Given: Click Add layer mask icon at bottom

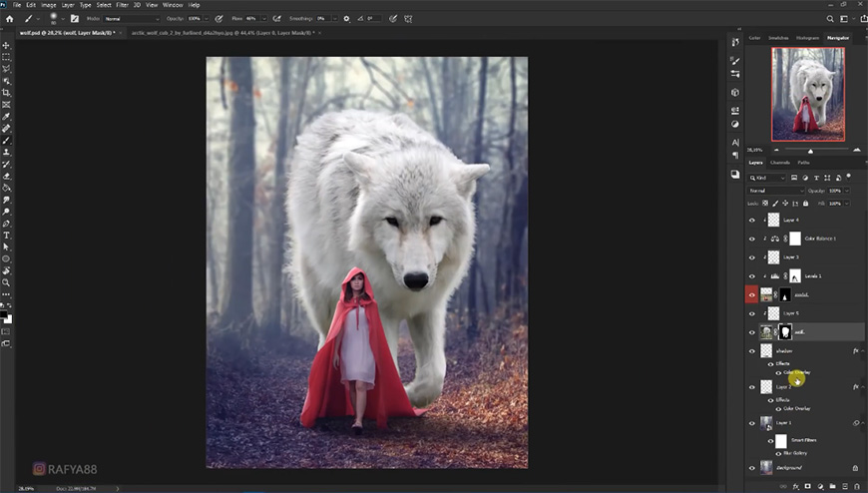Looking at the screenshot, I should pos(808,486).
